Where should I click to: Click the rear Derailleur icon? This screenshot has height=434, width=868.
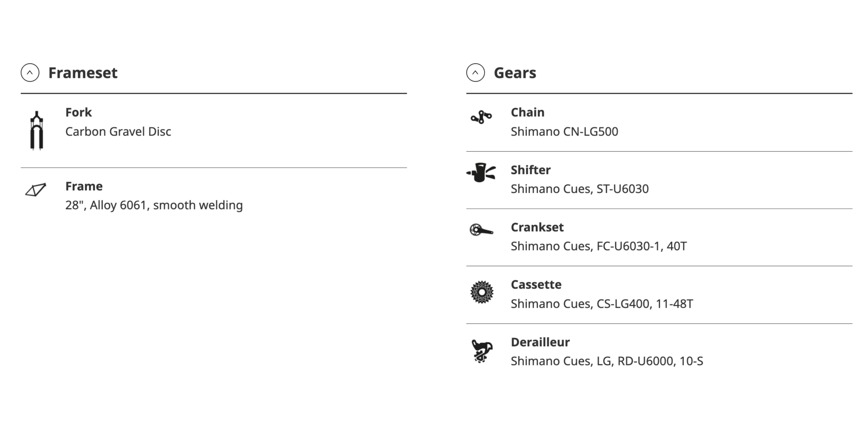[x=482, y=351]
